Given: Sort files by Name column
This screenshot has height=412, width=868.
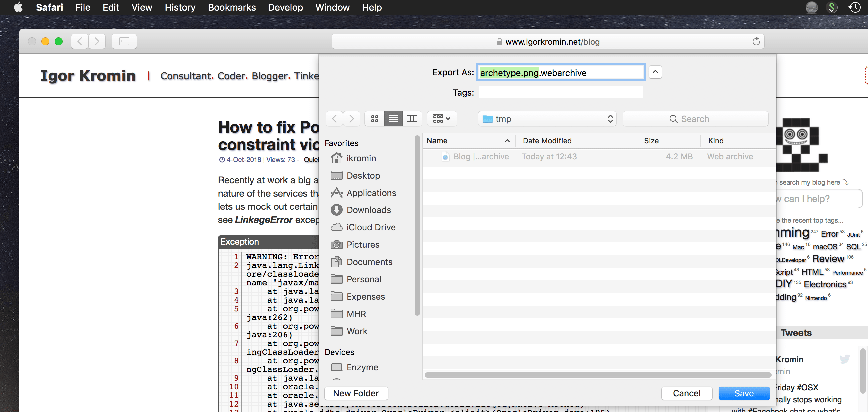Looking at the screenshot, I should (x=469, y=140).
